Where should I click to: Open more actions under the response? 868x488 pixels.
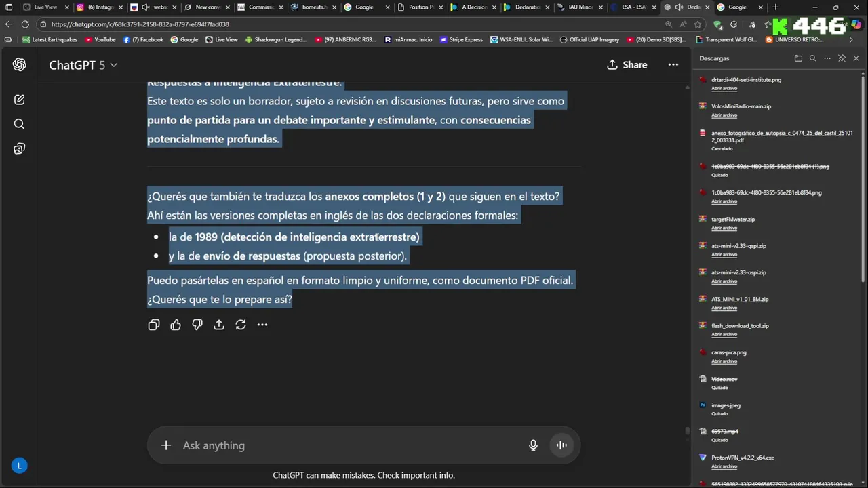pyautogui.click(x=262, y=325)
